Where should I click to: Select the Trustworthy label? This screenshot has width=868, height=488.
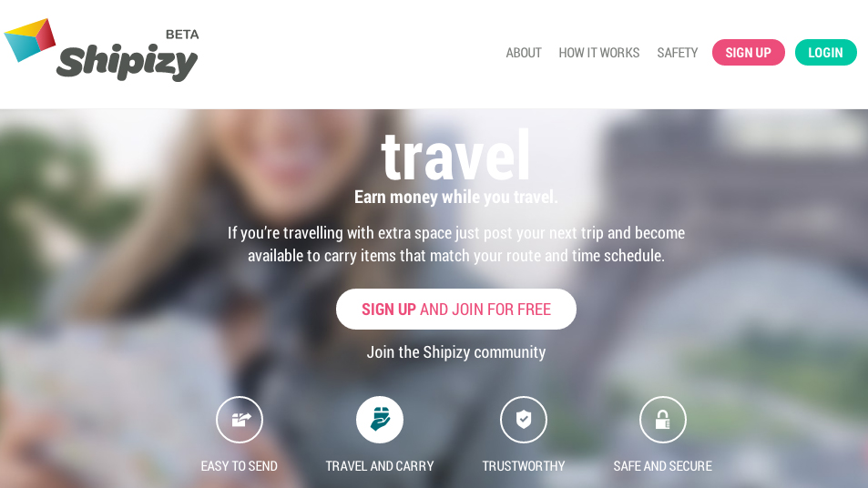click(x=524, y=466)
